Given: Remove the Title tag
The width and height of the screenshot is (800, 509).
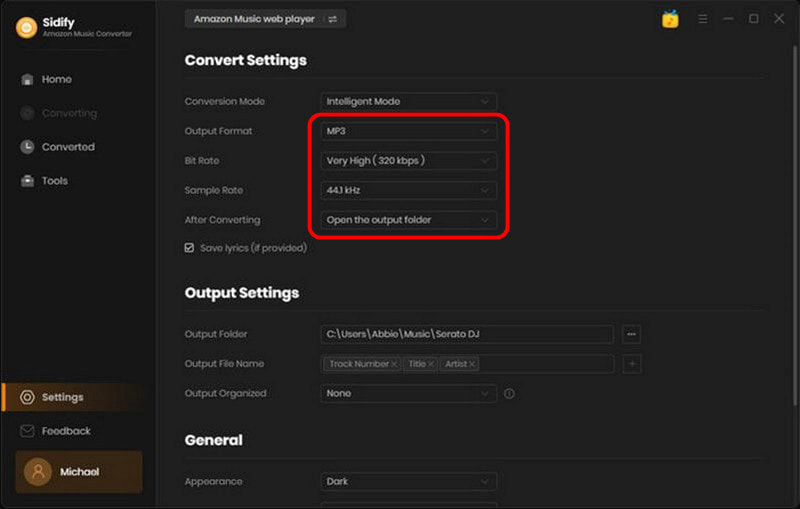Looking at the screenshot, I should [431, 364].
